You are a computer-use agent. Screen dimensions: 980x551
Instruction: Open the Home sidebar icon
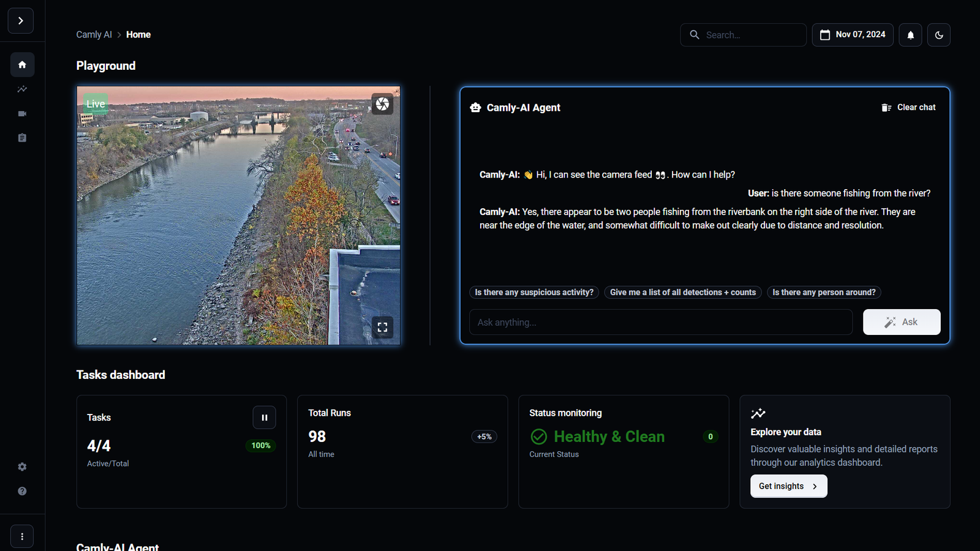pyautogui.click(x=22, y=65)
